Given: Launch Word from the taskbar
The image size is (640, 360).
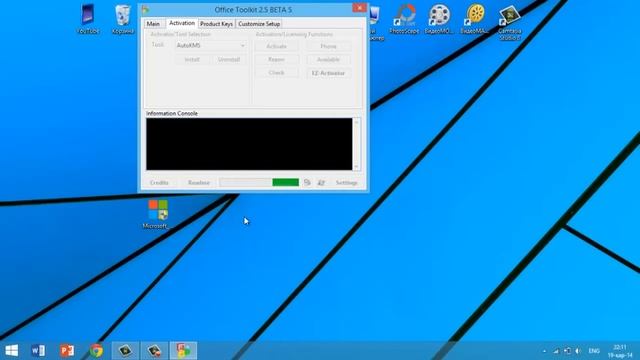Looking at the screenshot, I should tap(38, 350).
